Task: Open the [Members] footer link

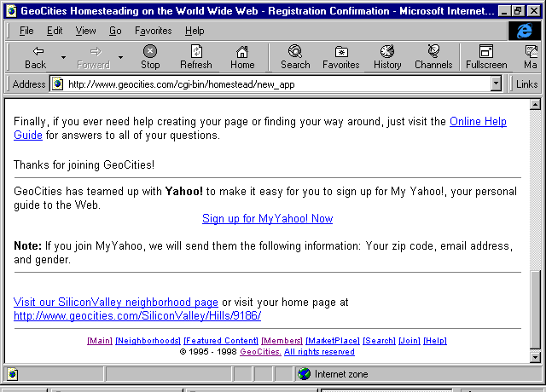Action: click(x=282, y=341)
